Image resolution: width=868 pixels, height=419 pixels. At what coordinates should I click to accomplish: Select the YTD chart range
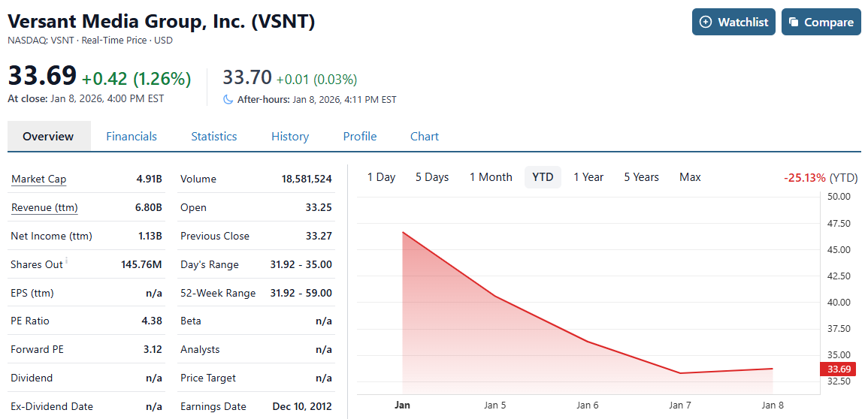click(543, 177)
